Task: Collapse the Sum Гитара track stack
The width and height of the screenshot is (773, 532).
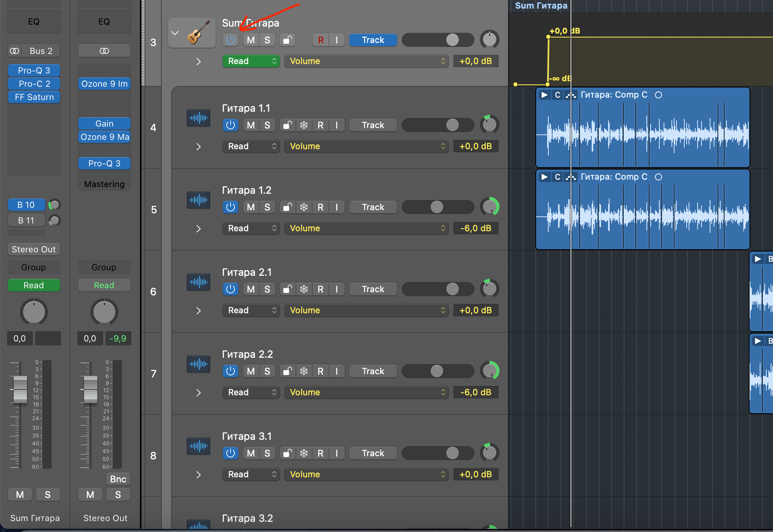Action: pos(175,33)
